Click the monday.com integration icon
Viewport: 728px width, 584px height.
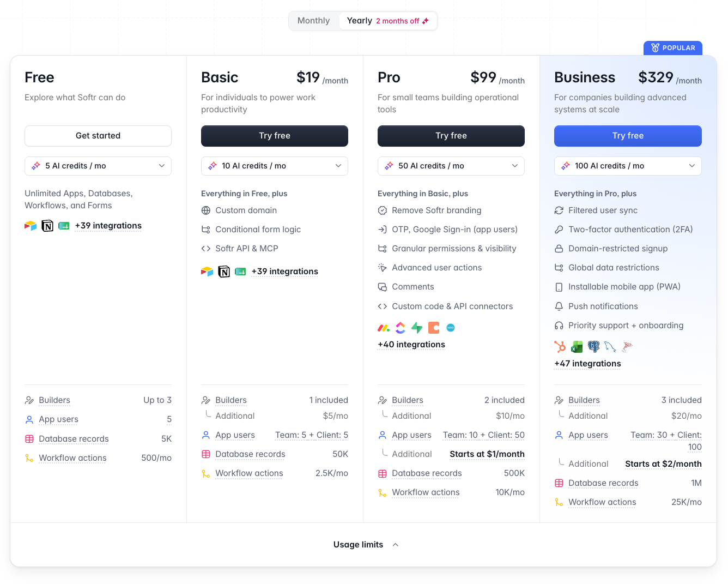(x=384, y=328)
